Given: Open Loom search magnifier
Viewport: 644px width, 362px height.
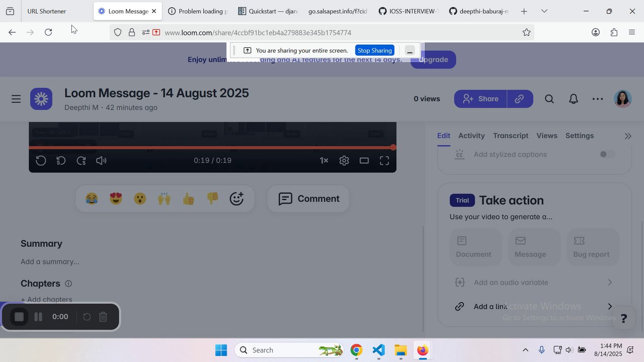Looking at the screenshot, I should point(549,99).
